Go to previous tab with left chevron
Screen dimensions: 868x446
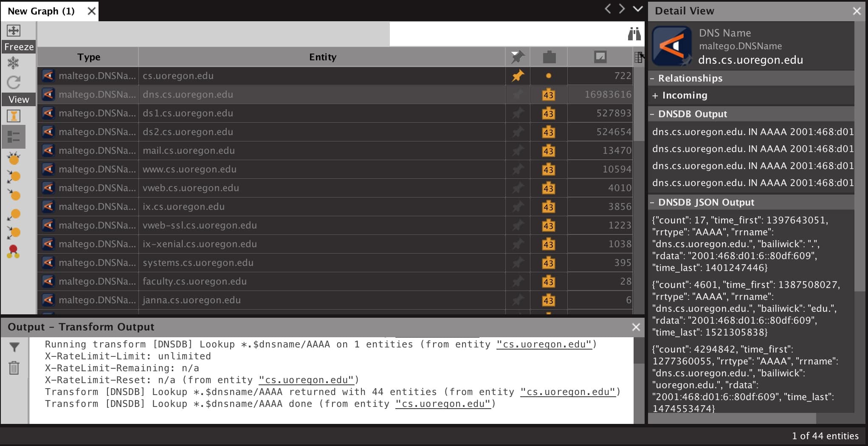[608, 9]
